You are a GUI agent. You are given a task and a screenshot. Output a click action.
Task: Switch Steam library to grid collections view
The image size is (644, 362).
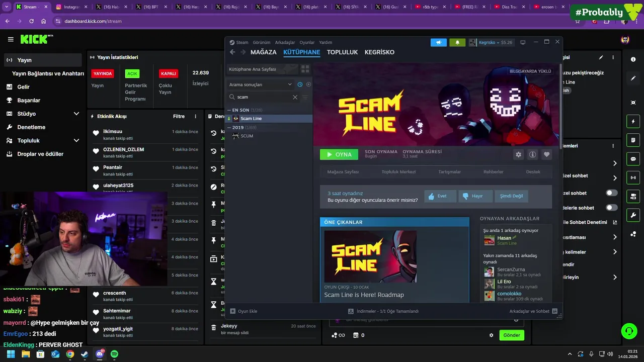(x=305, y=69)
